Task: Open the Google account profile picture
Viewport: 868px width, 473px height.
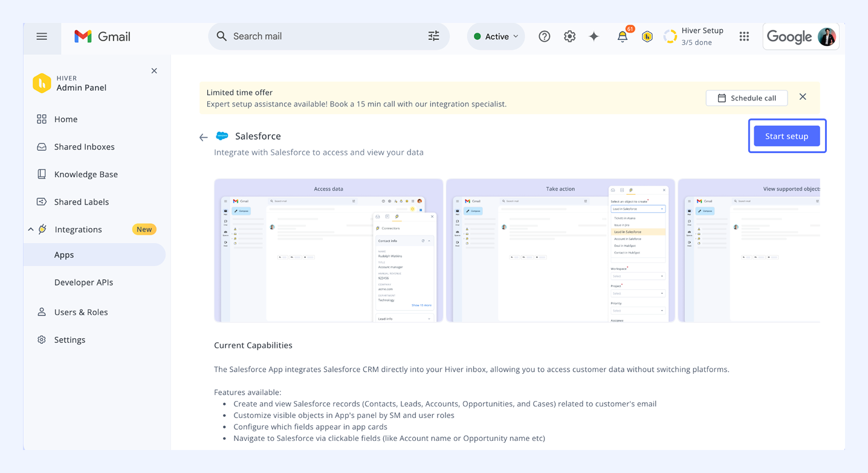Action: tap(827, 36)
